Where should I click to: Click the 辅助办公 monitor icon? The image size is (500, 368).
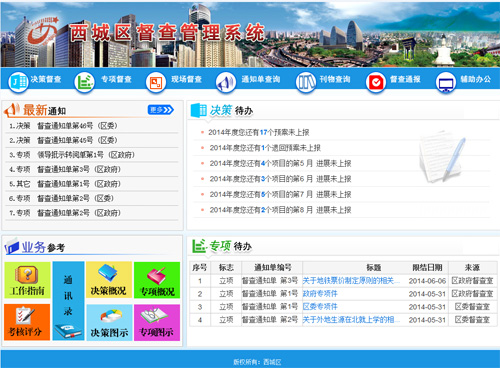coord(446,82)
